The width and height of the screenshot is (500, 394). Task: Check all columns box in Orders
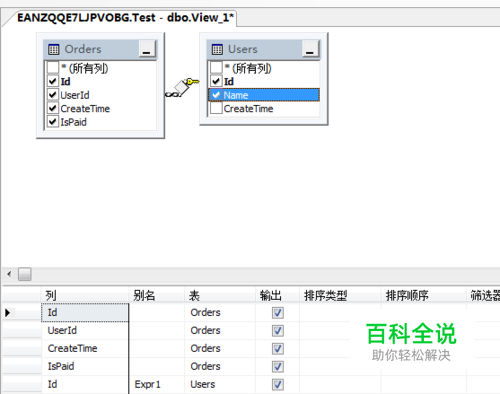53,68
